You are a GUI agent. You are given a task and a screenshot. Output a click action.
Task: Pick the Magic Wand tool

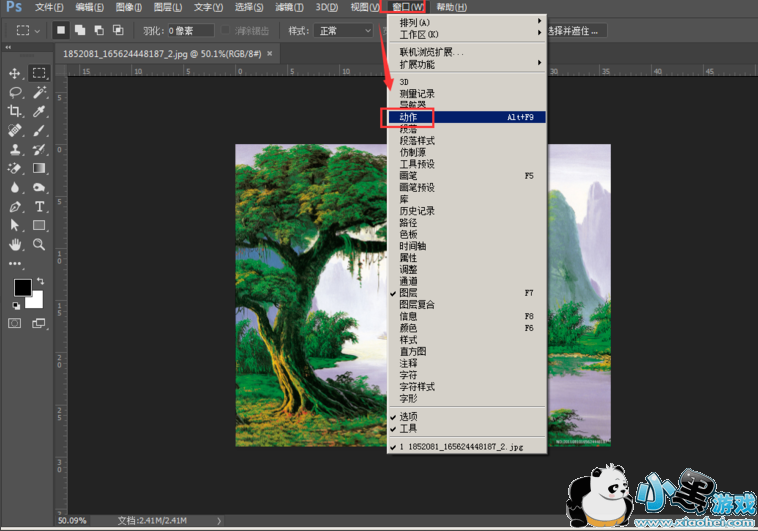pyautogui.click(x=39, y=92)
